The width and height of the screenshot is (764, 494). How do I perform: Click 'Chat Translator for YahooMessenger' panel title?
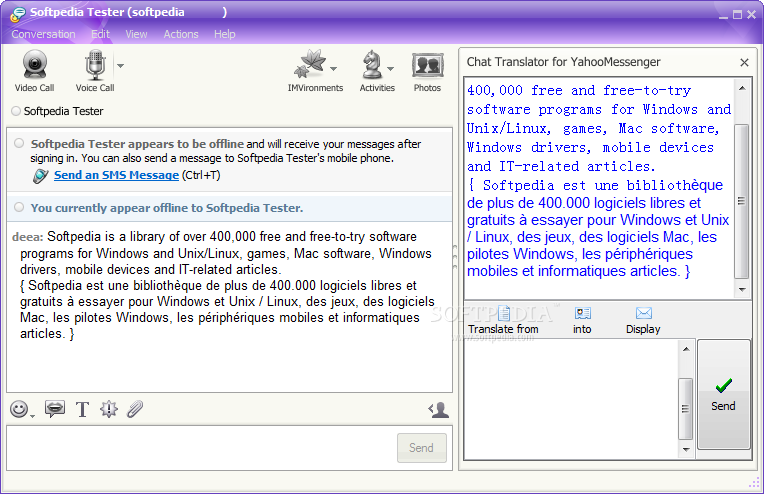563,62
